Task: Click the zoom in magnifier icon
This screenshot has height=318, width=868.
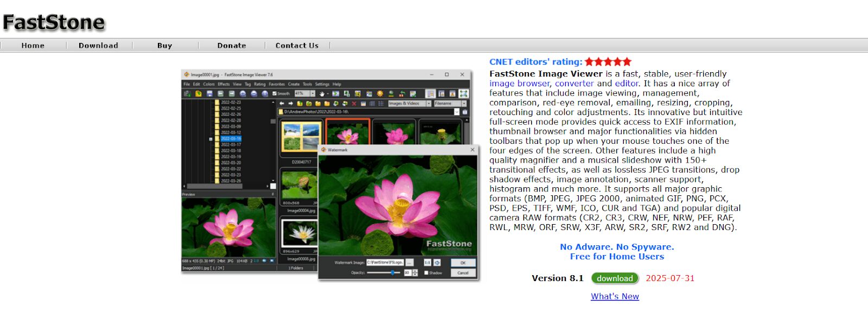Action: (242, 94)
